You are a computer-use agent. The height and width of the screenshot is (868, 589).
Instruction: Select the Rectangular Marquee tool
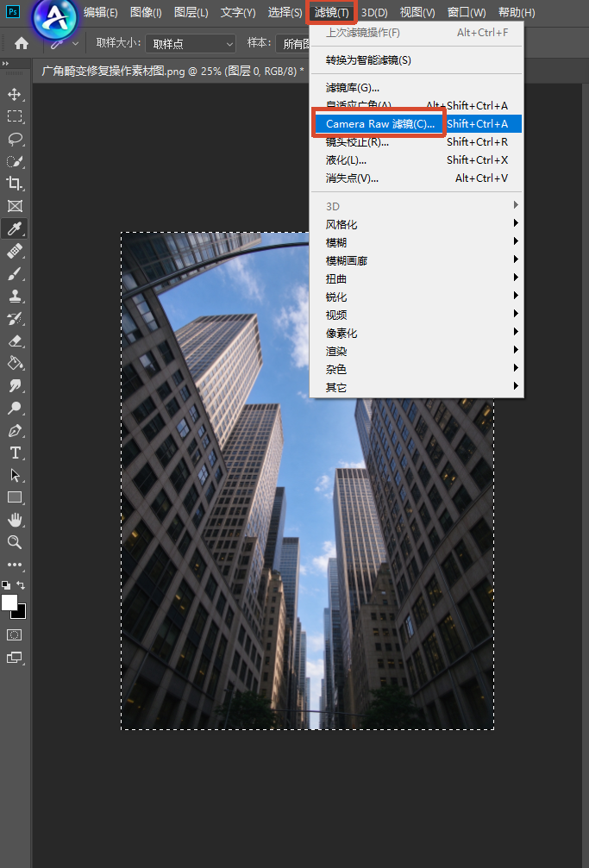click(x=15, y=116)
